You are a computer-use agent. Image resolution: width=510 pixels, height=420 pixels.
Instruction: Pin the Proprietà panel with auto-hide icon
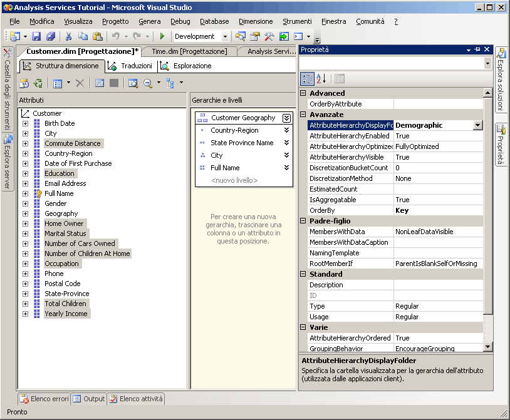[x=477, y=49]
